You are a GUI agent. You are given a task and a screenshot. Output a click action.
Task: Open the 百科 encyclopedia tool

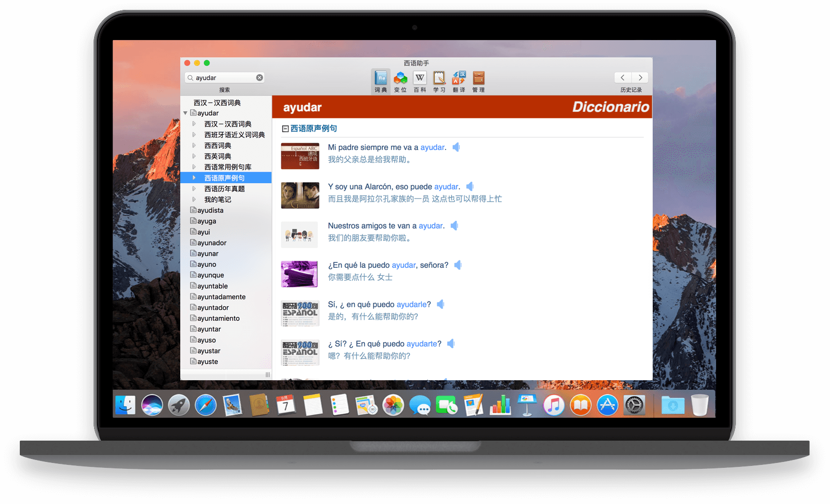click(x=420, y=82)
